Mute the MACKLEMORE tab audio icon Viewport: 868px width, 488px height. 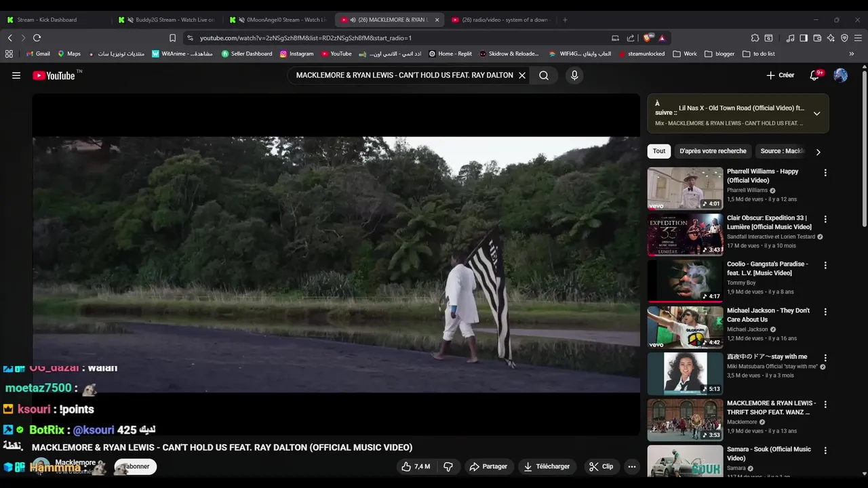[353, 20]
